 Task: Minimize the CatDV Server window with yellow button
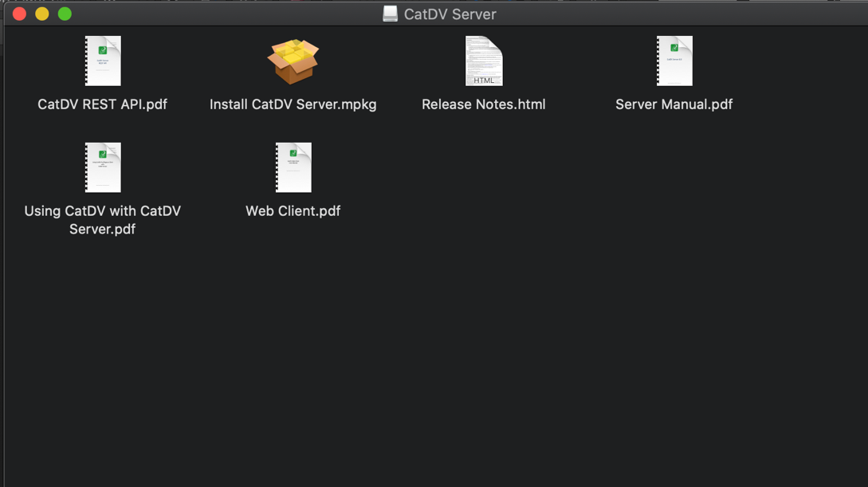click(x=42, y=14)
